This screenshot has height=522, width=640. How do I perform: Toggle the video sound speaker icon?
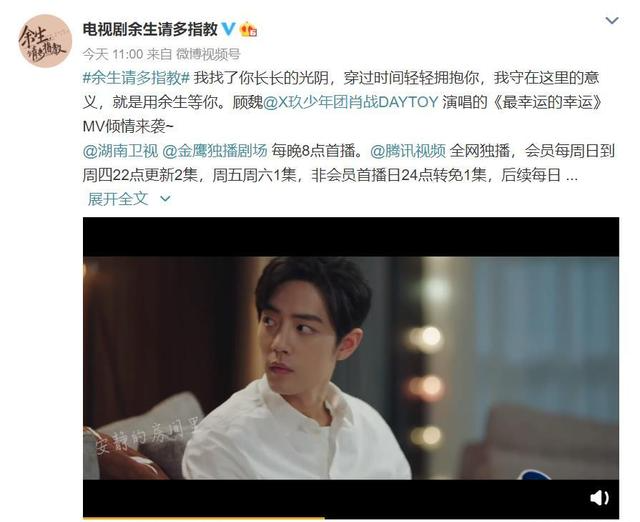click(599, 498)
